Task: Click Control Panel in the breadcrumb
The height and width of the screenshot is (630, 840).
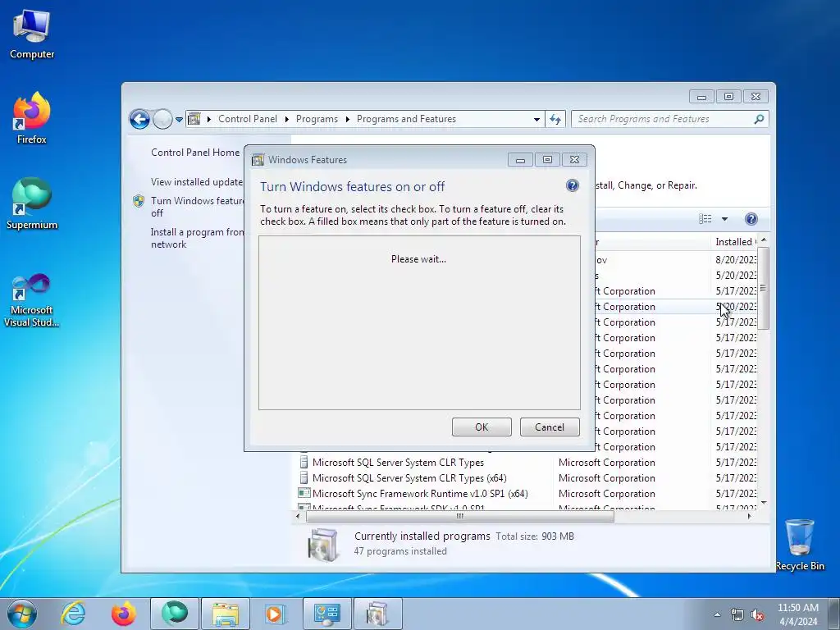Action: click(248, 119)
